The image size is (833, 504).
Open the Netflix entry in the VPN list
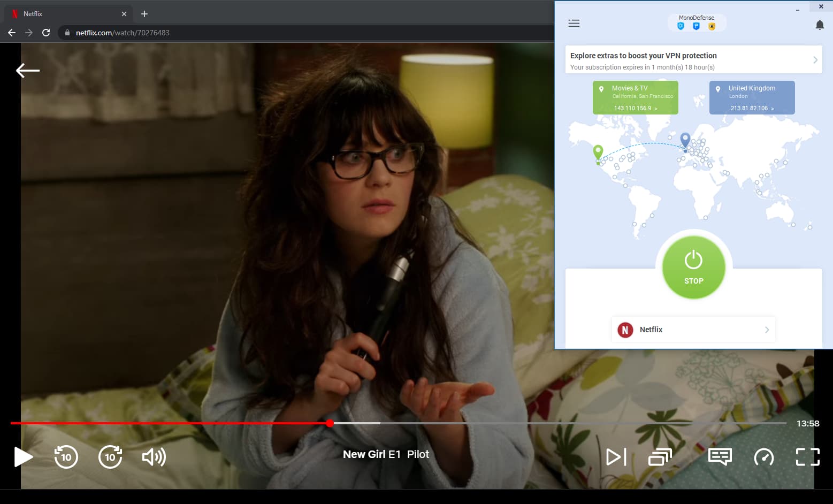(x=693, y=330)
